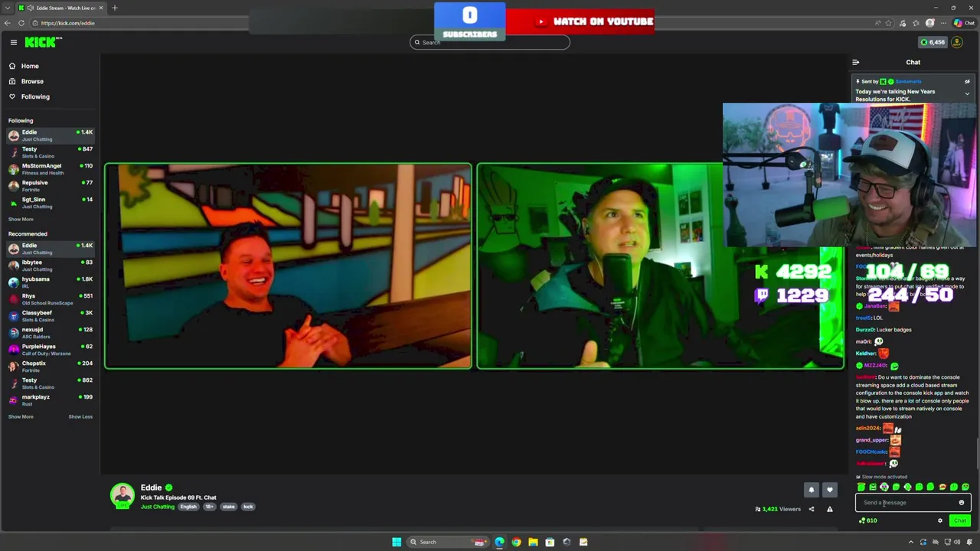
Task: Click Santamaria username in pinned message
Action: [x=909, y=81]
